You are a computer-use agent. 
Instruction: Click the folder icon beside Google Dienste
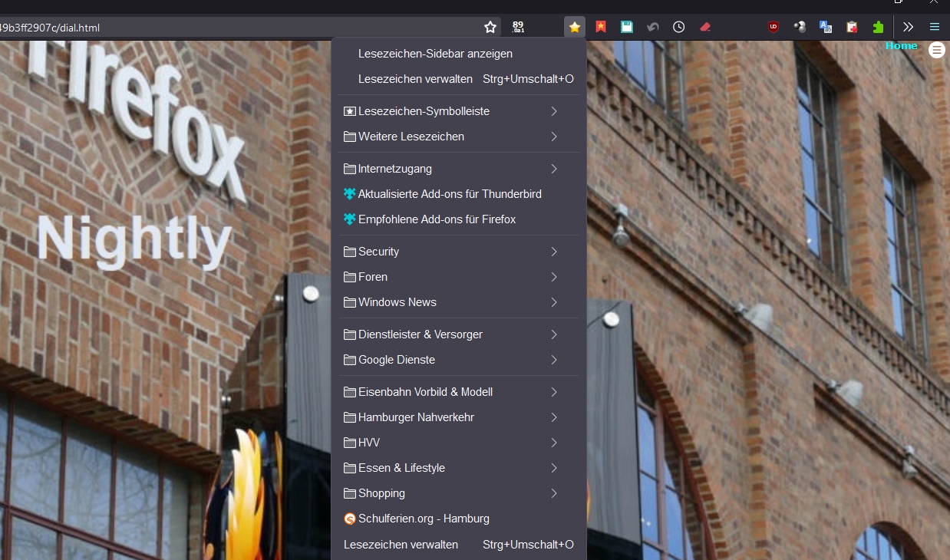click(x=350, y=360)
